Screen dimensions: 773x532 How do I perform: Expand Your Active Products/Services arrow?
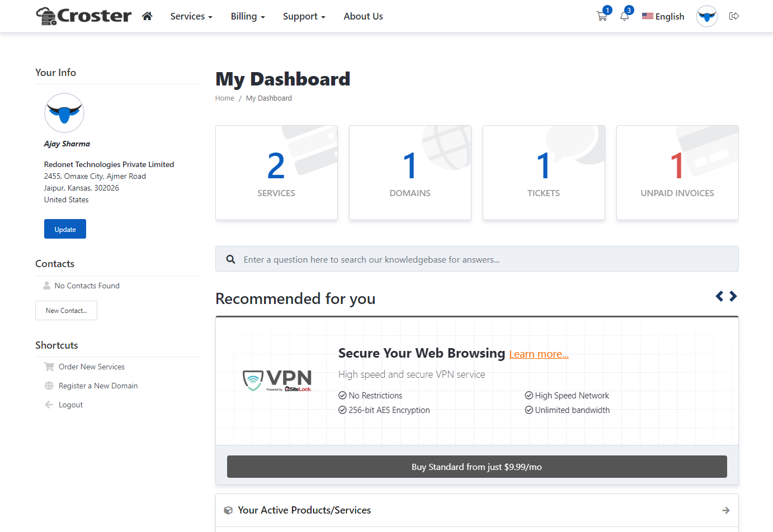pyautogui.click(x=725, y=510)
